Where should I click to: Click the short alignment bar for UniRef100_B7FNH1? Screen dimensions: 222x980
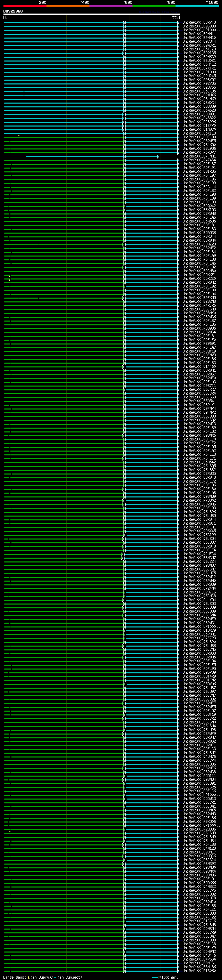click(x=92, y=156)
